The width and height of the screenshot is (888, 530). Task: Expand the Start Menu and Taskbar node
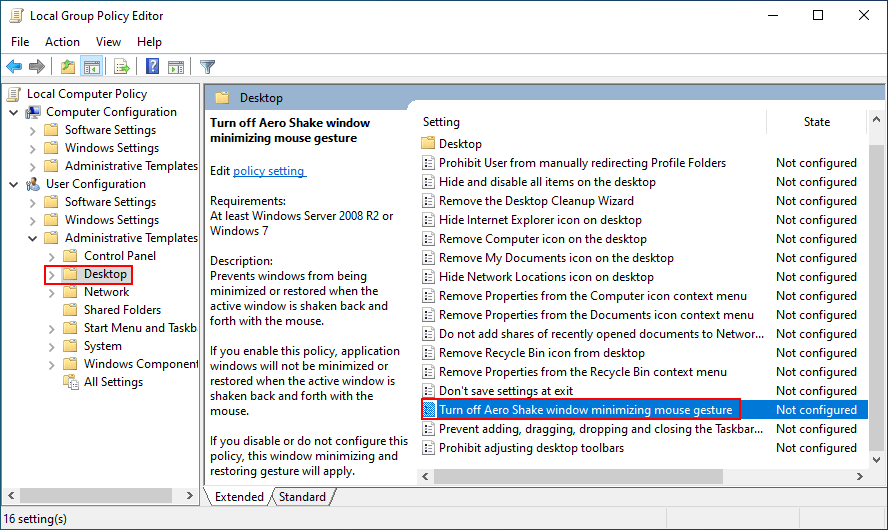(52, 329)
